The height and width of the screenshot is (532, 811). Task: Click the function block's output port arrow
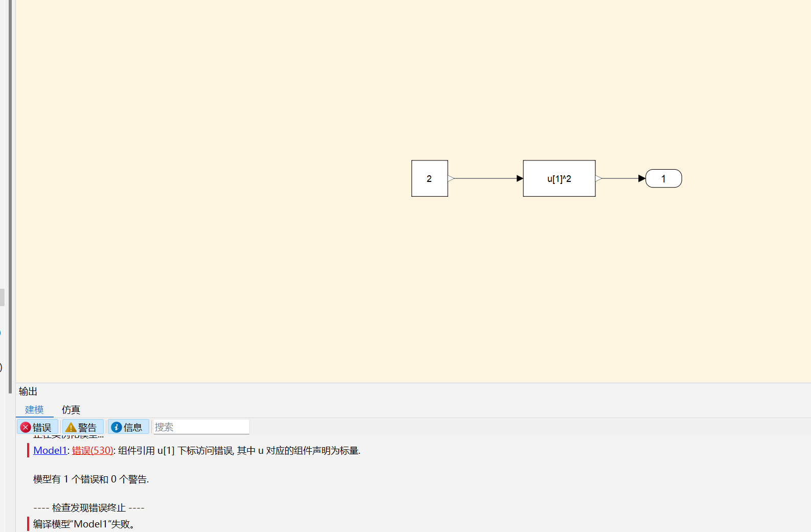pyautogui.click(x=598, y=178)
